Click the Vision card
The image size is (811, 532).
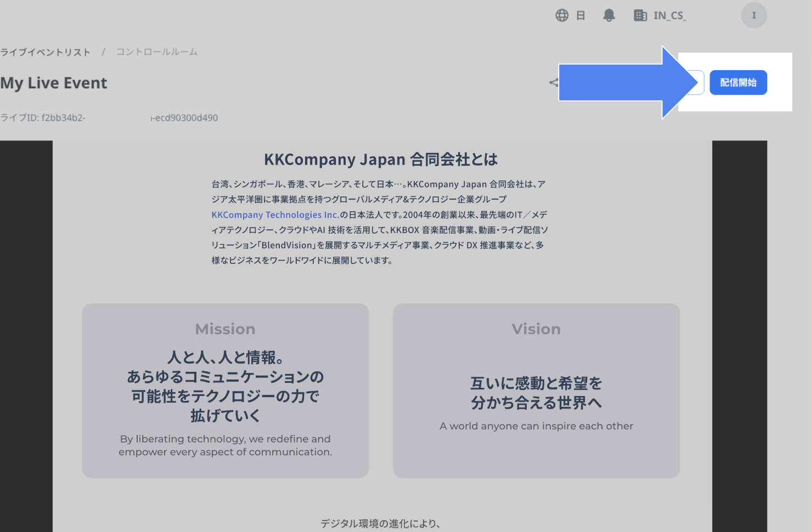(536, 390)
